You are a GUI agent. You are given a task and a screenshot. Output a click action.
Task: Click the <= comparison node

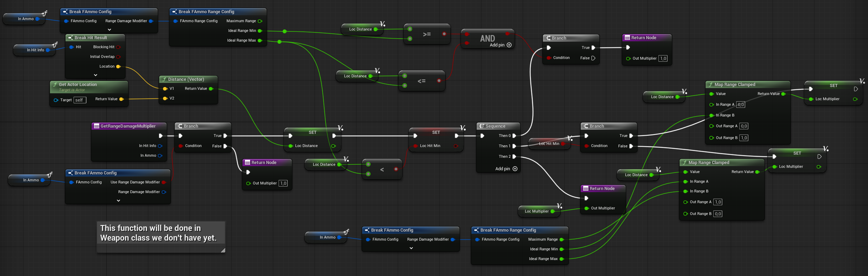422,81
